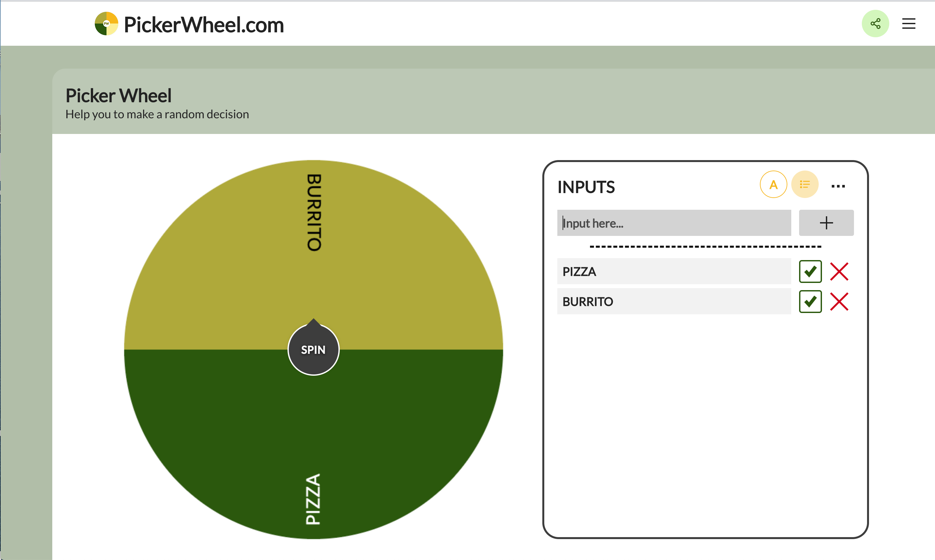Click the PickerWheel.com site title
The height and width of the screenshot is (560, 935).
pyautogui.click(x=204, y=25)
